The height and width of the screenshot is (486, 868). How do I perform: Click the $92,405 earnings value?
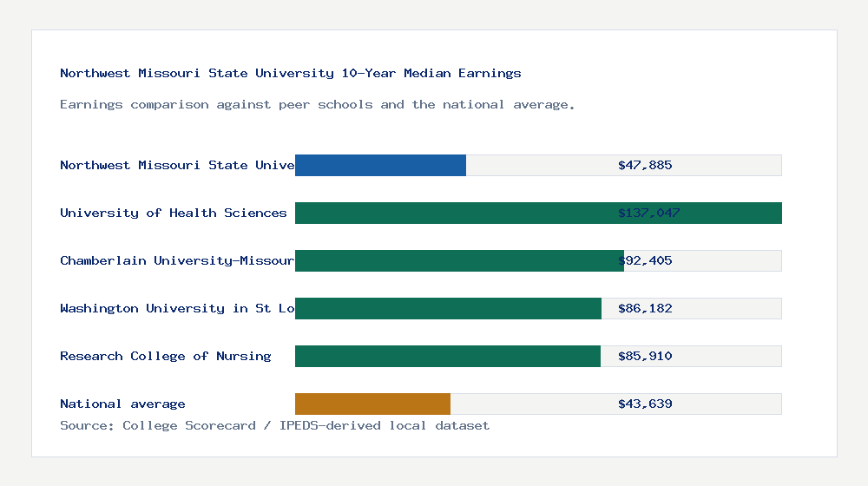645,260
